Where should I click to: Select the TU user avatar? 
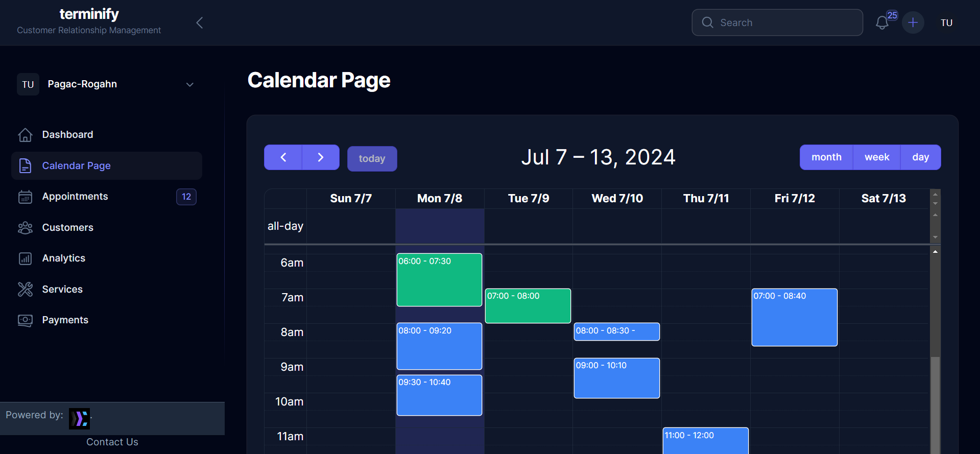pyautogui.click(x=946, y=22)
